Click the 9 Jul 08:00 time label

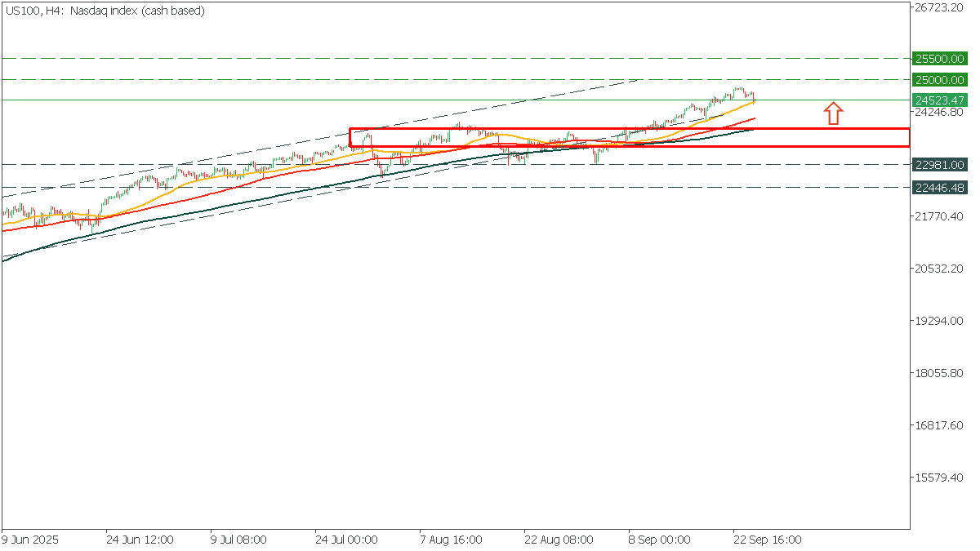point(240,540)
